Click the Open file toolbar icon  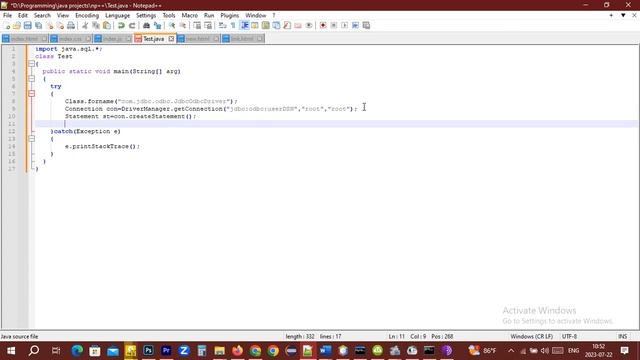coord(17,25)
